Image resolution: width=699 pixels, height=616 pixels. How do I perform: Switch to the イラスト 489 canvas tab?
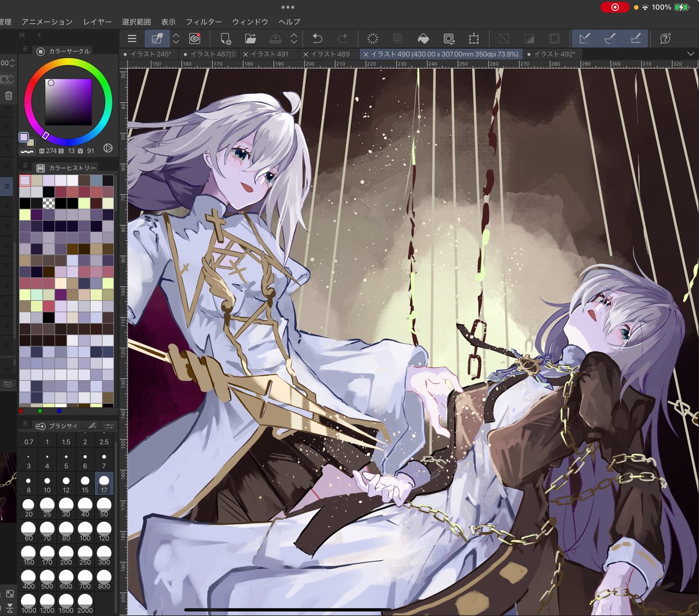point(330,54)
